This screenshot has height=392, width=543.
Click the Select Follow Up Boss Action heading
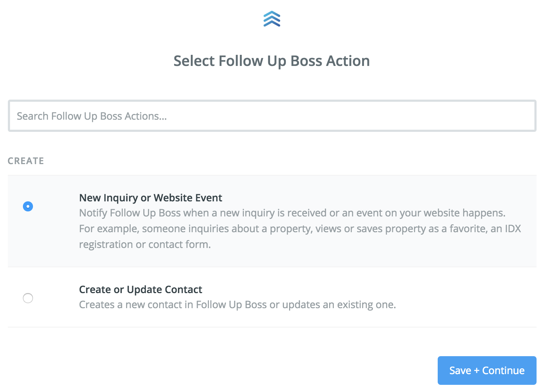(271, 61)
